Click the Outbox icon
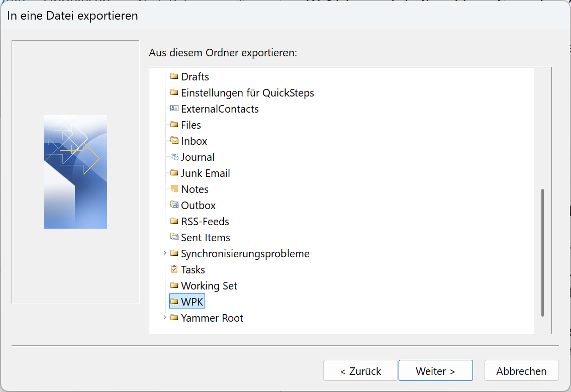 [174, 205]
